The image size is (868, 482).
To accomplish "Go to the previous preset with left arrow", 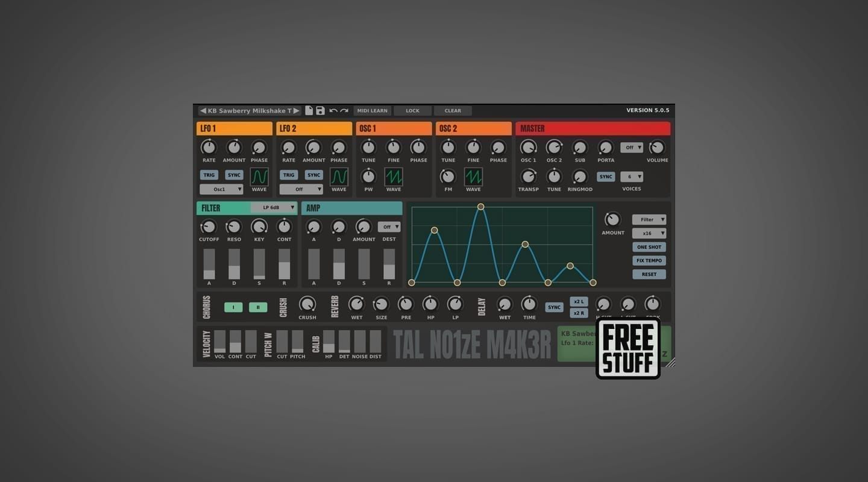I will coord(203,111).
